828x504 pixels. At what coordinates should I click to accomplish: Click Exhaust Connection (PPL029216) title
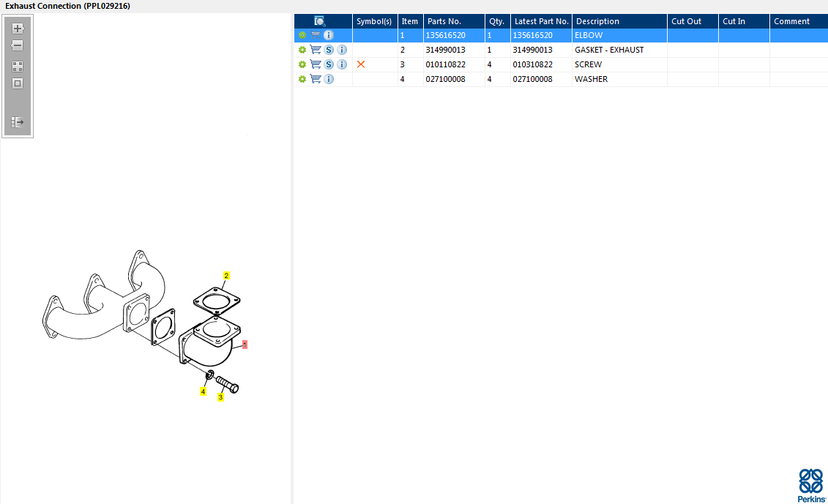(67, 6)
